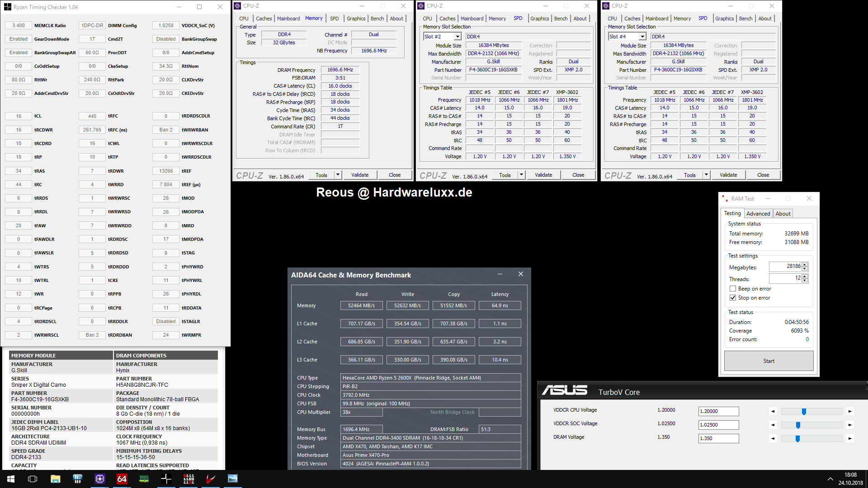Image resolution: width=868 pixels, height=488 pixels.
Task: Increase Threads value with the up spinner arrow
Action: coord(805,277)
